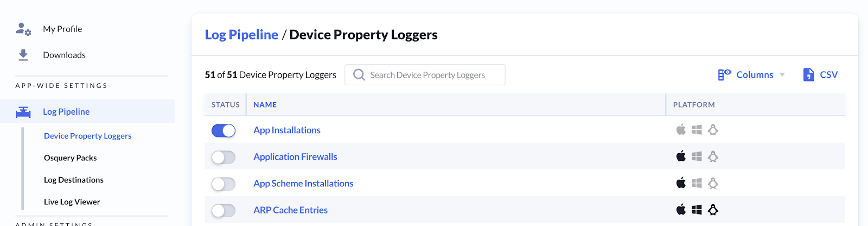
Task: Click Windows platform icon for ARP Cache Entries
Action: click(697, 210)
